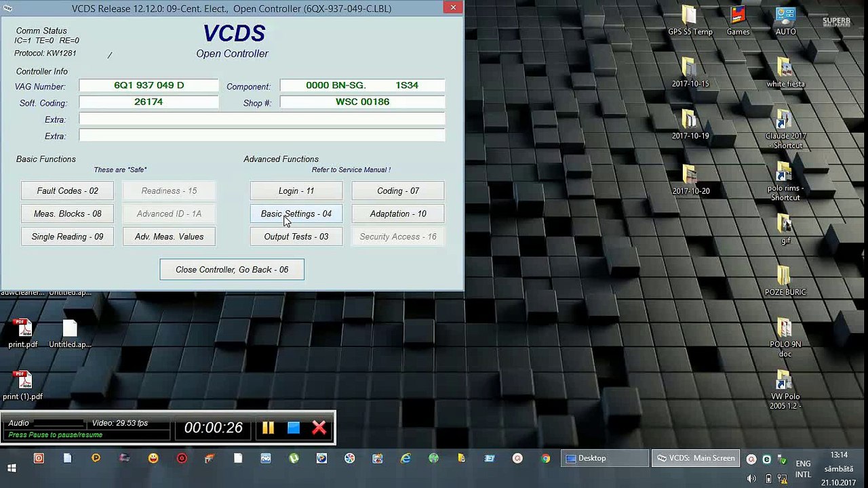Click the Soft. Coding value field

[149, 102]
